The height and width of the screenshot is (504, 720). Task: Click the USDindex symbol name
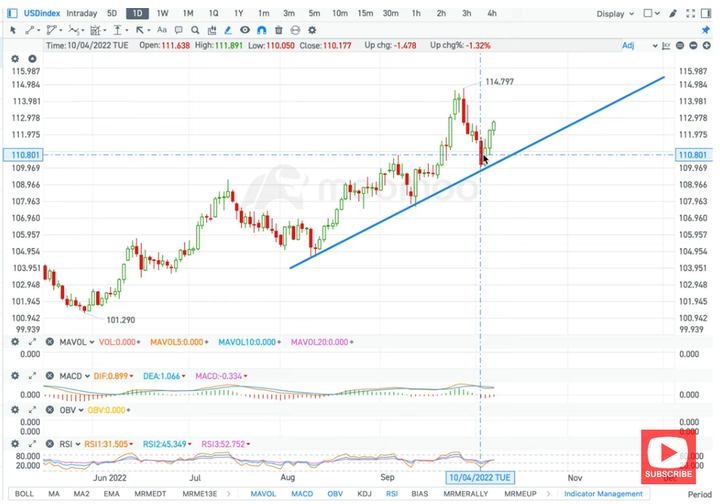click(42, 13)
